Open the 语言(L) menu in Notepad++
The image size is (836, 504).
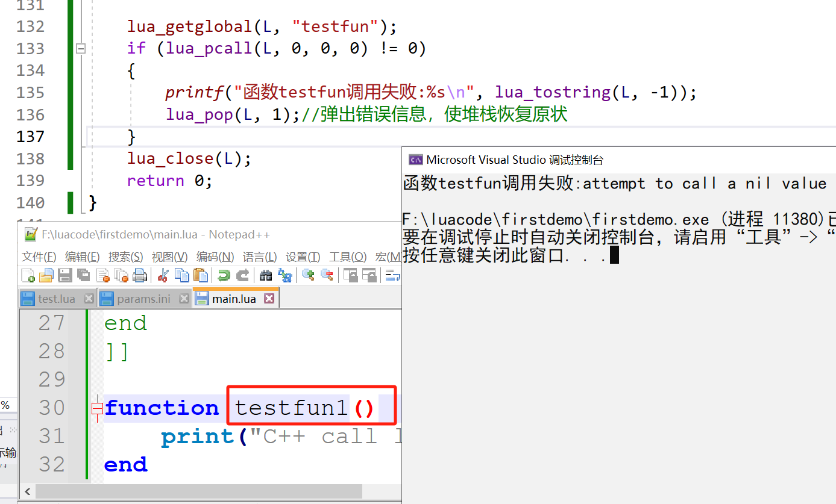(x=260, y=257)
